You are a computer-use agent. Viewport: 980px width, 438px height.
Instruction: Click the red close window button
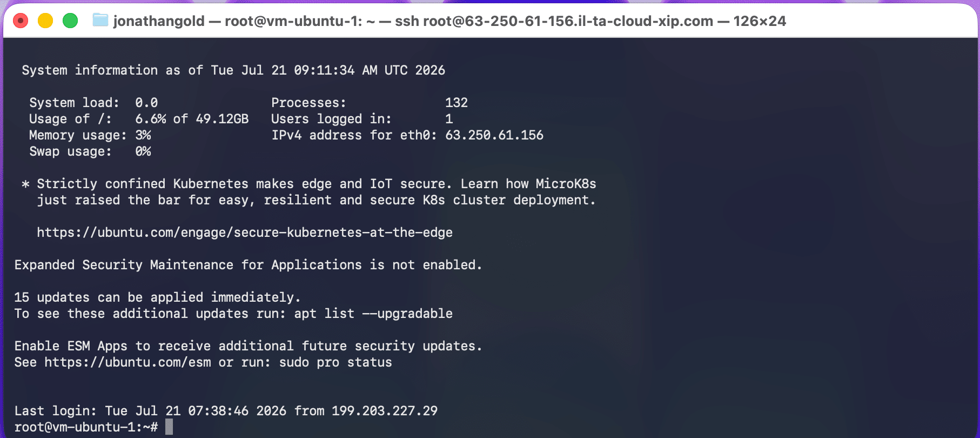(x=21, y=21)
